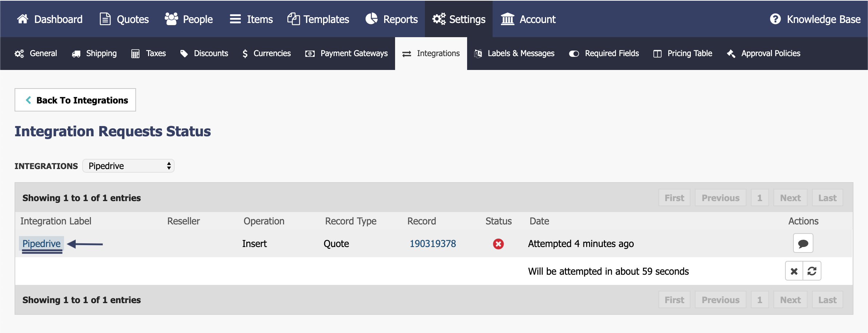
Task: Open the People menu
Action: coord(188,19)
